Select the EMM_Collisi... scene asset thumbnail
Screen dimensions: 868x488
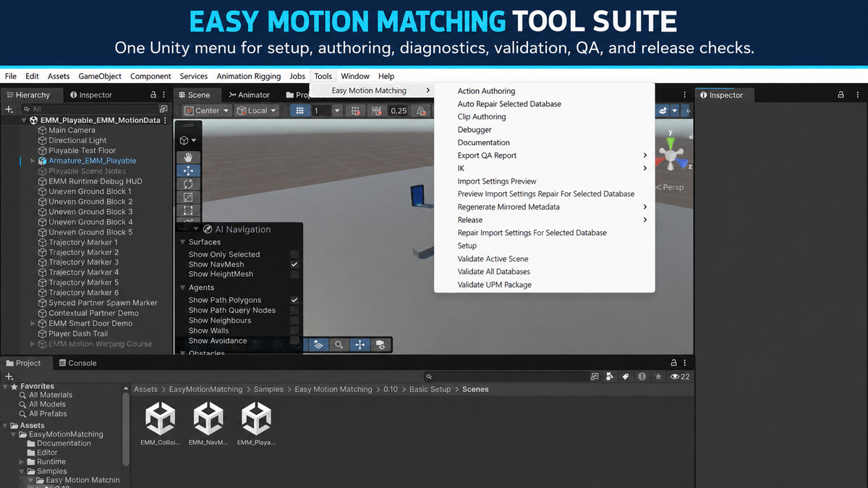pos(161,424)
